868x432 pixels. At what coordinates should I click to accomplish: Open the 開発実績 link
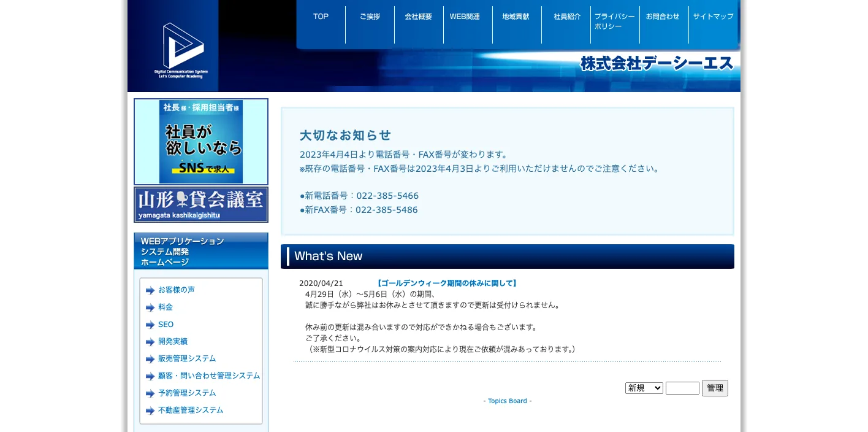[173, 341]
